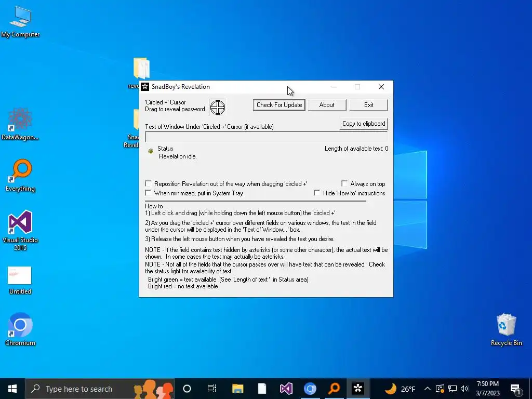This screenshot has width=532, height=399.
Task: Open Visual Studio from taskbar
Action: [x=286, y=389]
